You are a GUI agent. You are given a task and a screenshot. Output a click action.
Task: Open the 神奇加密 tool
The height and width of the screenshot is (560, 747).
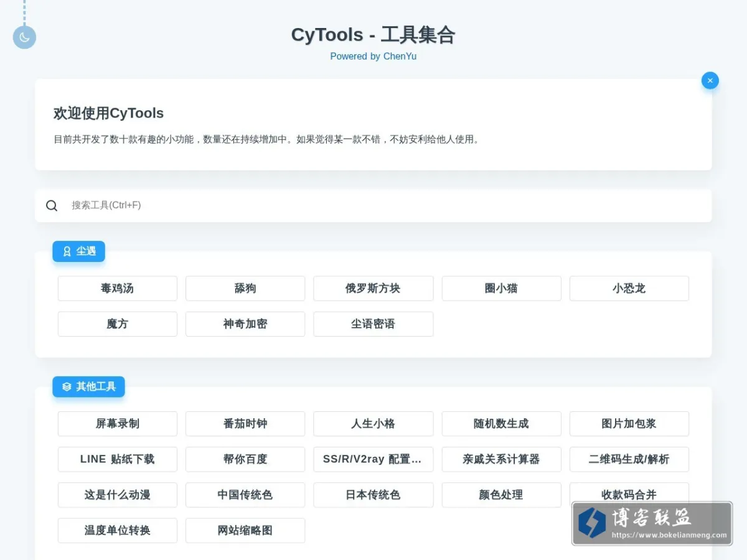(x=245, y=324)
